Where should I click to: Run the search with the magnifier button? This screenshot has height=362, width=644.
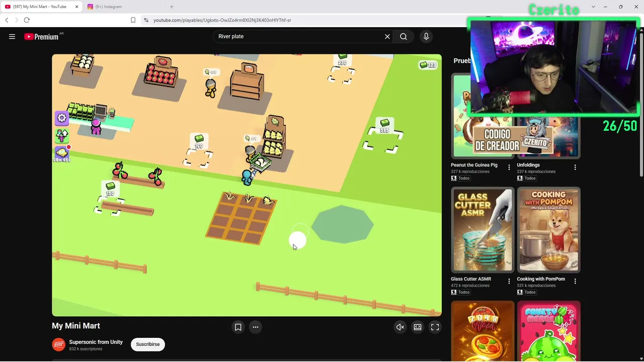(404, 36)
